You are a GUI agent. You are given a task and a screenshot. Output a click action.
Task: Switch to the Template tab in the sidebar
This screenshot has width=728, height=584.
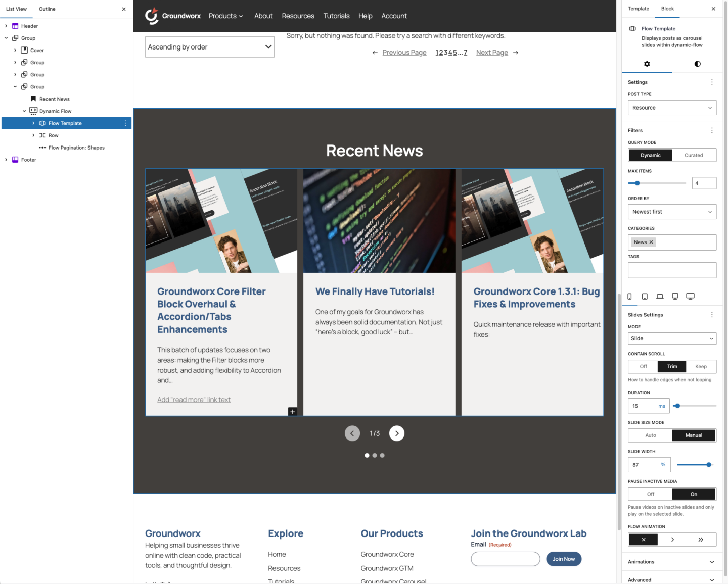(638, 9)
